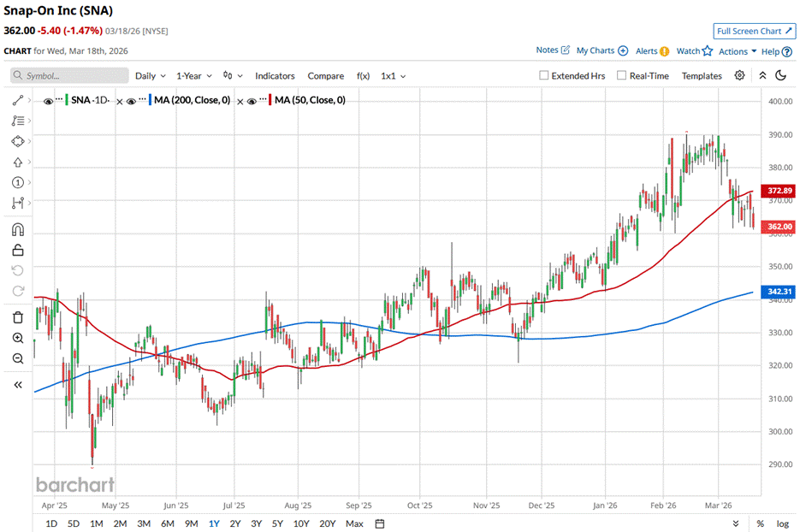The height and width of the screenshot is (532, 800).
Task: Select the 6M time range tab
Action: click(168, 523)
